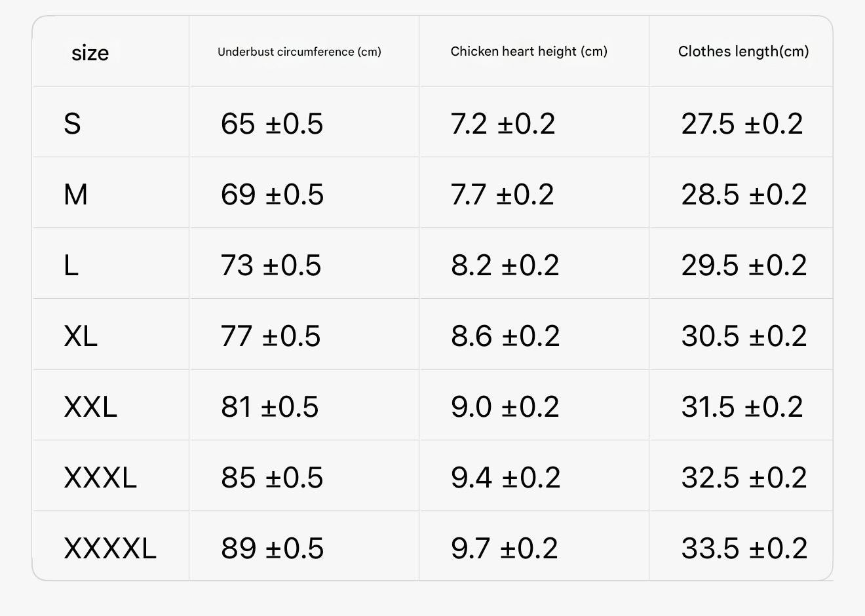Select the 8.6 ±0.2 height value
This screenshot has height=616, width=865.
(x=505, y=336)
